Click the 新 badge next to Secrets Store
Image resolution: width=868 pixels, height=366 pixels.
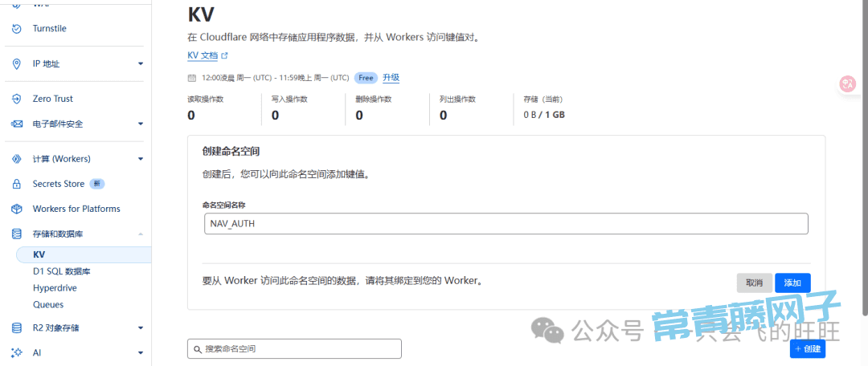[x=97, y=184]
